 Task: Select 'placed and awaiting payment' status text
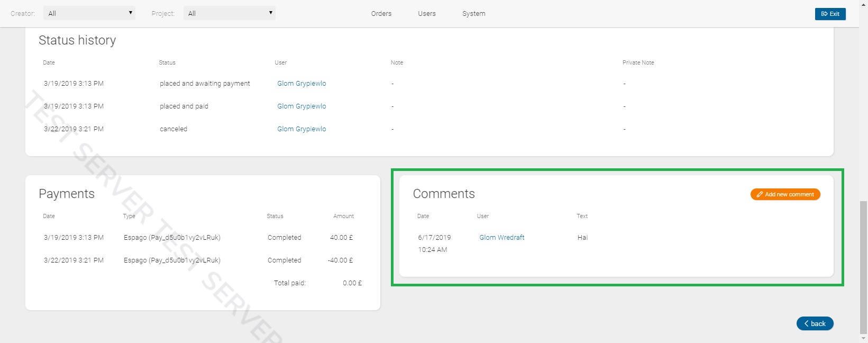coord(205,84)
